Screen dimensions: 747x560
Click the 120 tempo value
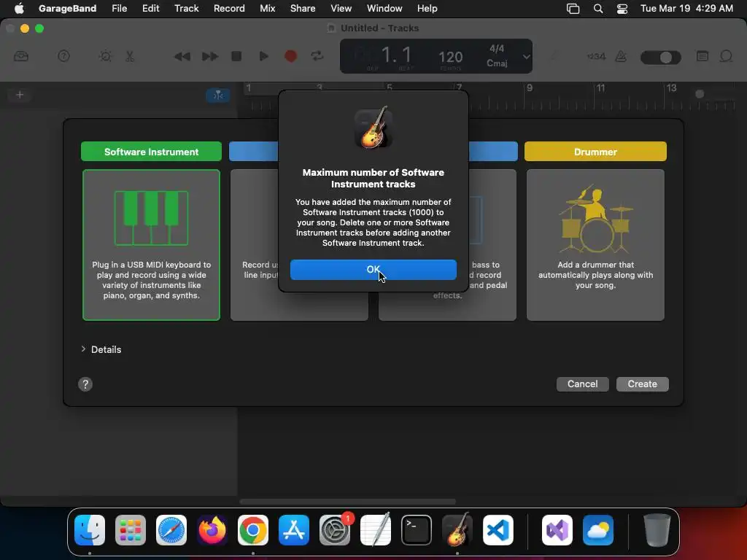click(x=450, y=57)
